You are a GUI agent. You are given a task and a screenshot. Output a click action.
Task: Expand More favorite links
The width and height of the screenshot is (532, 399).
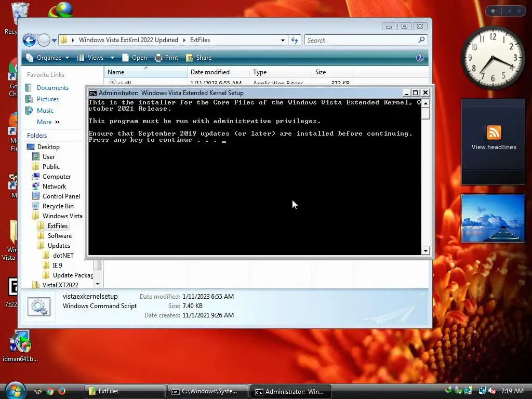(48, 122)
